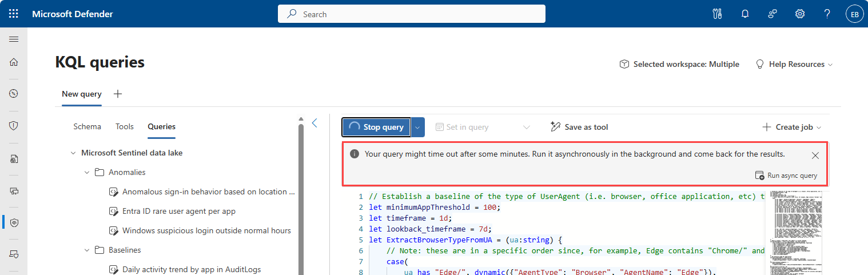This screenshot has height=275, width=868.
Task: Toggle the hamburger navigation menu
Action: click(x=14, y=39)
